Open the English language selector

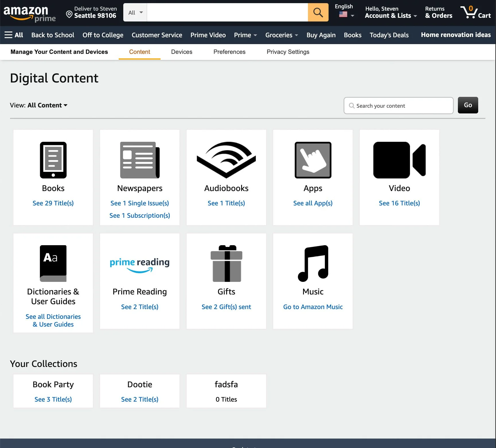[344, 11]
